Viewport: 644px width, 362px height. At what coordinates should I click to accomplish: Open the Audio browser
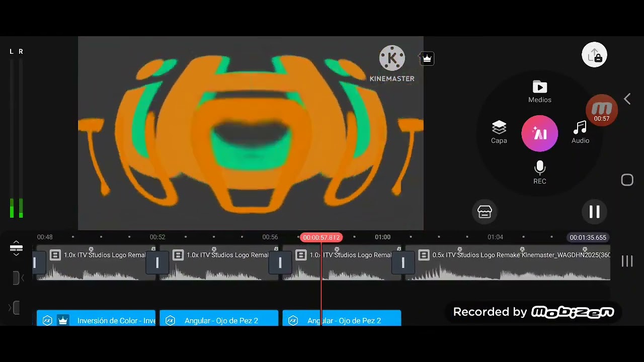580,132
